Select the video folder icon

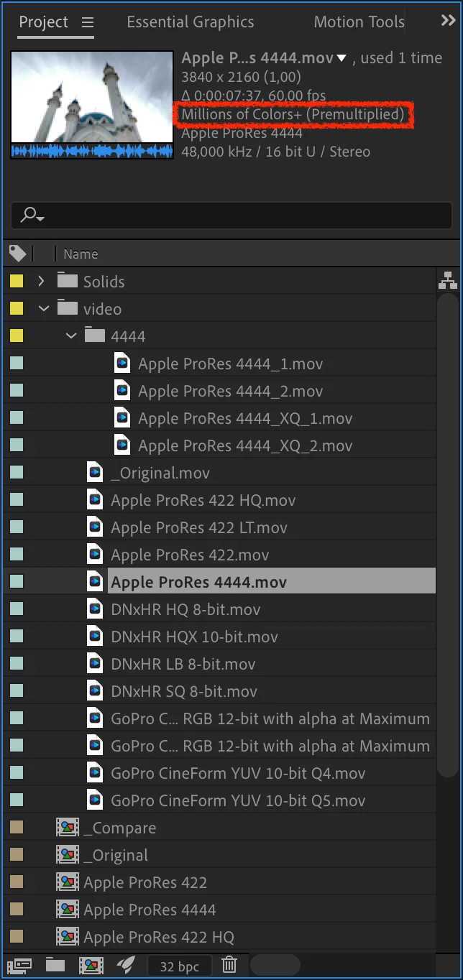[x=68, y=308]
